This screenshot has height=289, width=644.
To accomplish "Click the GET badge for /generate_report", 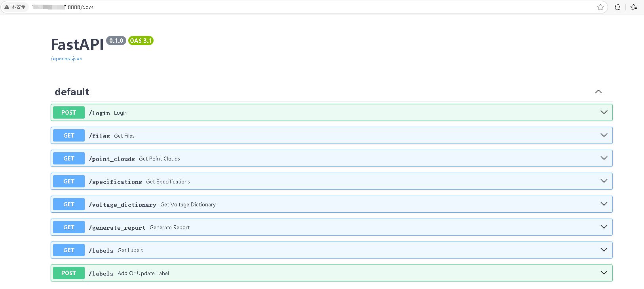I will tap(69, 227).
